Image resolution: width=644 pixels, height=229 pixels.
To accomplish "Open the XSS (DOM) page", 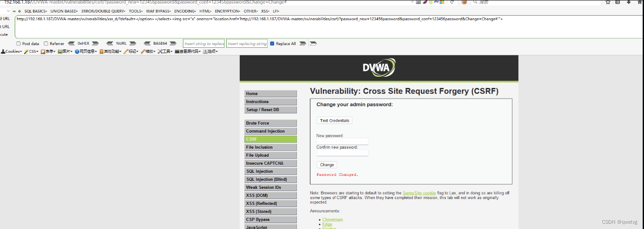I will tap(271, 196).
